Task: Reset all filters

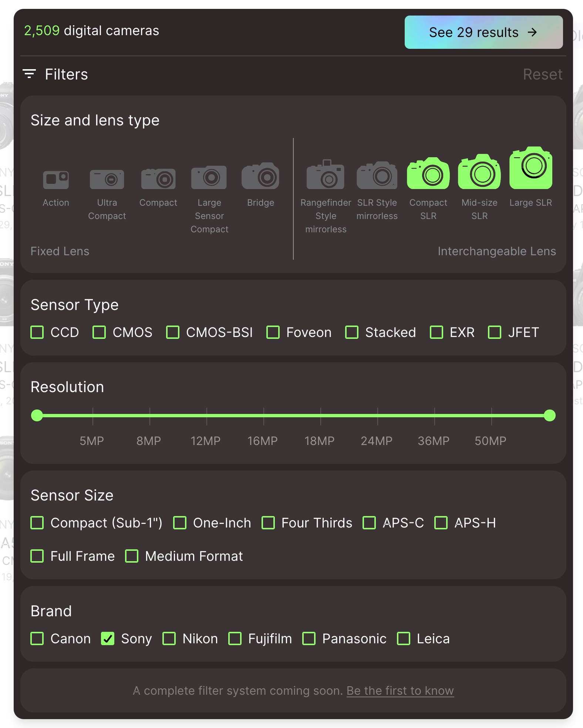Action: [542, 74]
